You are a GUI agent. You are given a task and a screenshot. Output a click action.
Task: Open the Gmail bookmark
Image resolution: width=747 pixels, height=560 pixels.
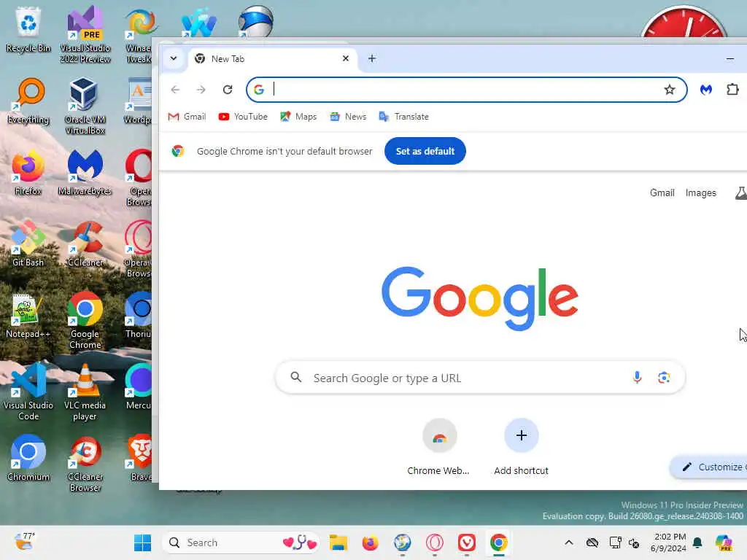(x=187, y=117)
